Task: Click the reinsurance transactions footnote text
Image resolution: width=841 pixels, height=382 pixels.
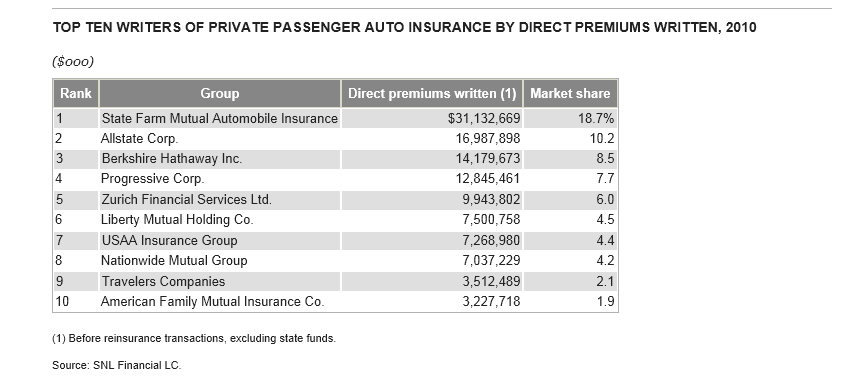Action: coord(194,339)
